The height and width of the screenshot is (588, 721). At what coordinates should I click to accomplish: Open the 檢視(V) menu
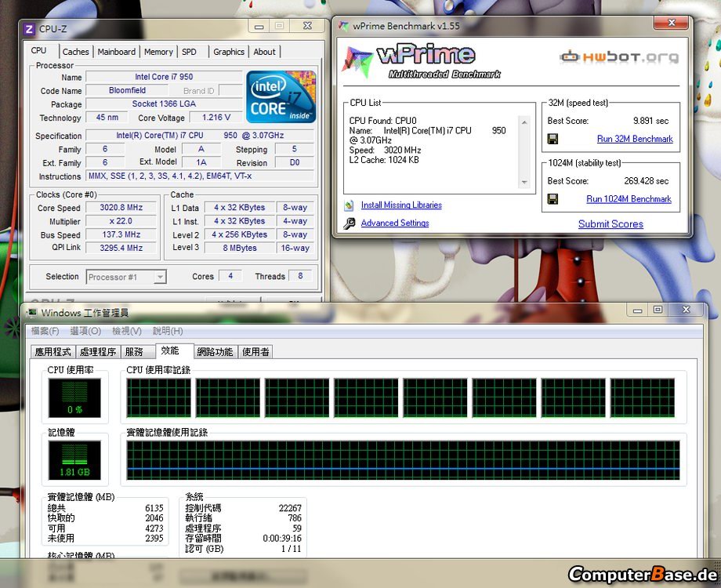(x=126, y=332)
